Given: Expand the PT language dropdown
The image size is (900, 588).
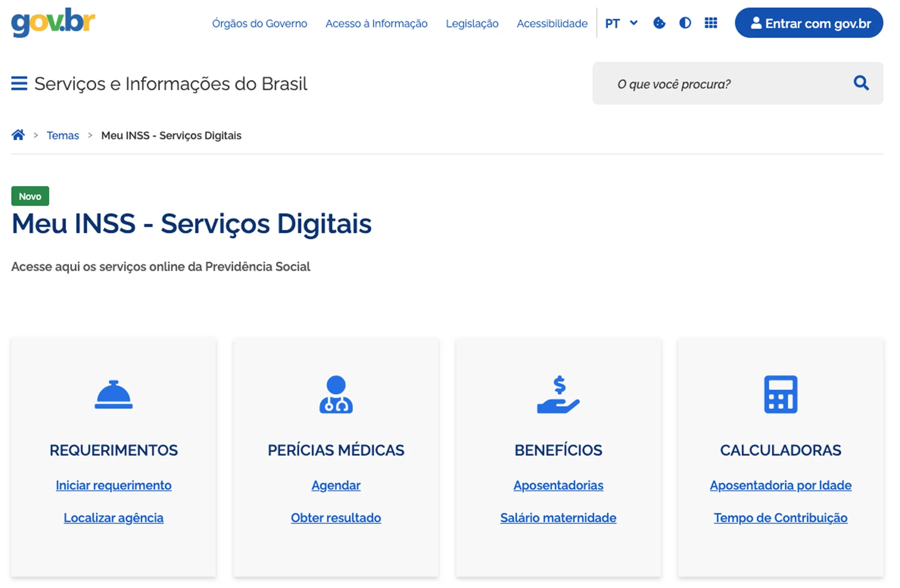Looking at the screenshot, I should coord(621,23).
